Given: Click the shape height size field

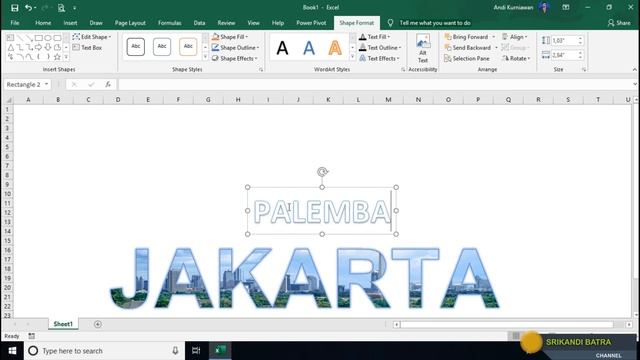Looking at the screenshot, I should point(564,40).
